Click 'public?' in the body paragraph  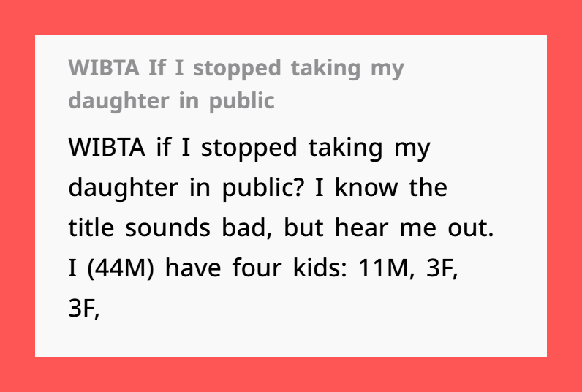pos(262,189)
